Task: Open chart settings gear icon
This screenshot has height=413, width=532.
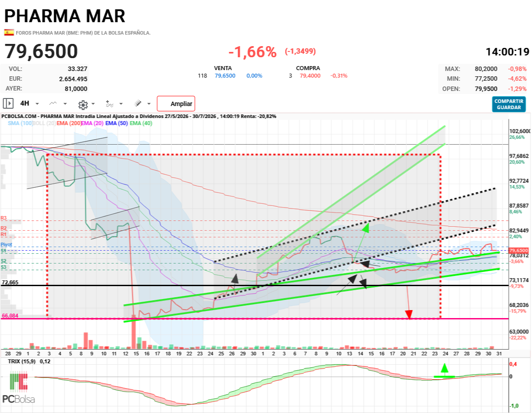Action: pos(82,104)
